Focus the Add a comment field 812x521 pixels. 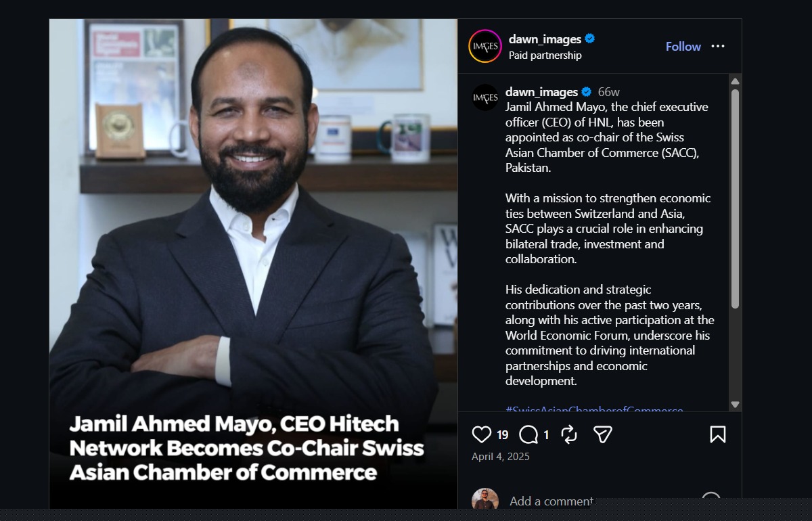pyautogui.click(x=551, y=501)
